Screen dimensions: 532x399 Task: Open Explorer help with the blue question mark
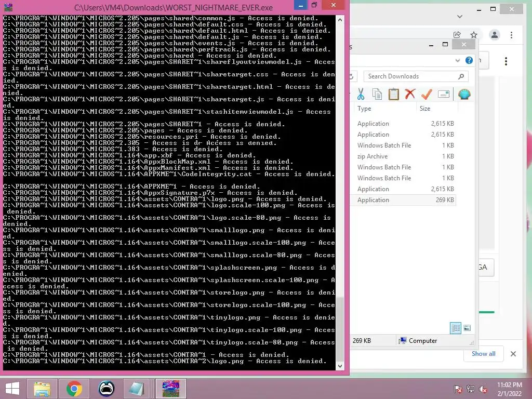click(x=469, y=60)
